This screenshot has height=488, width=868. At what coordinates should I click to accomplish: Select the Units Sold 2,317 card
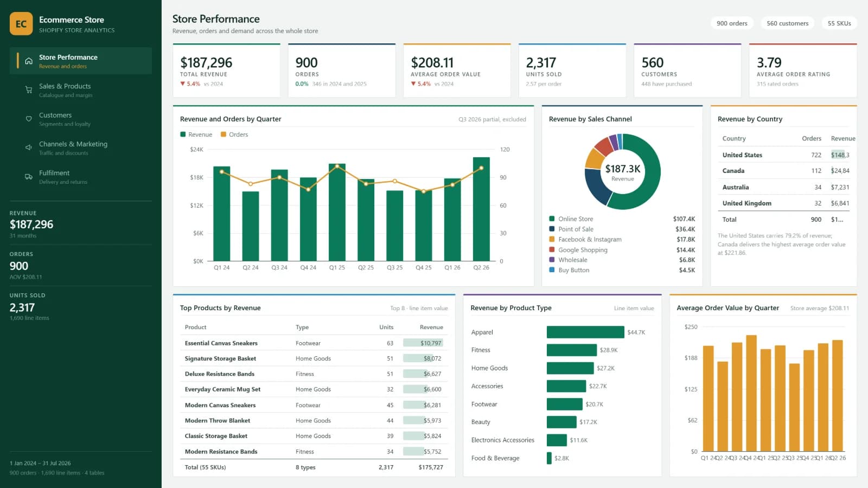coord(572,70)
